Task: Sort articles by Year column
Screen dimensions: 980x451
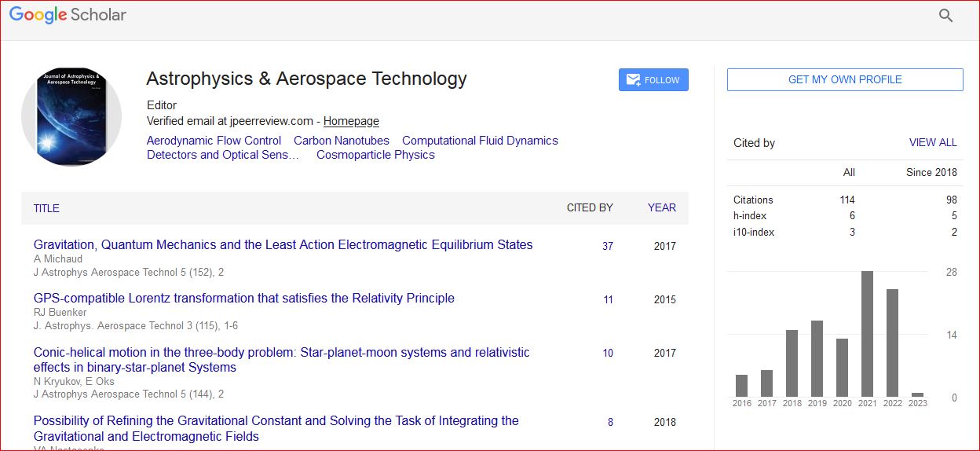Action: click(x=661, y=207)
